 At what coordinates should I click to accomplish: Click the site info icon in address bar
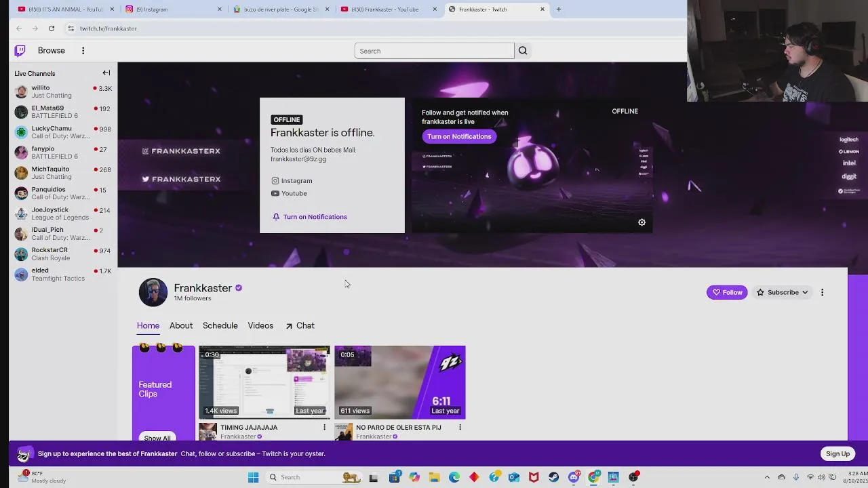71,28
